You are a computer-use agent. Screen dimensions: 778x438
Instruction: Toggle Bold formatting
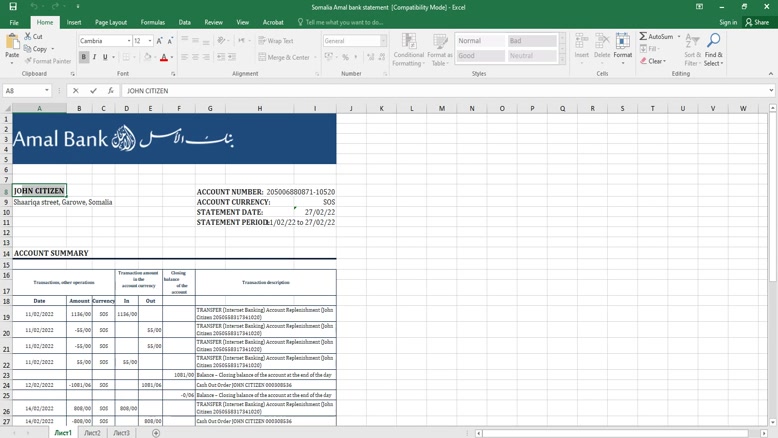(x=84, y=57)
